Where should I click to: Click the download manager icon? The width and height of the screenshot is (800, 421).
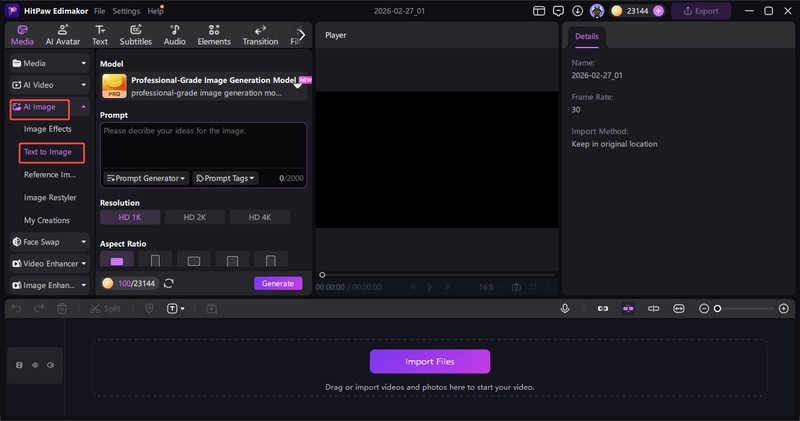577,11
